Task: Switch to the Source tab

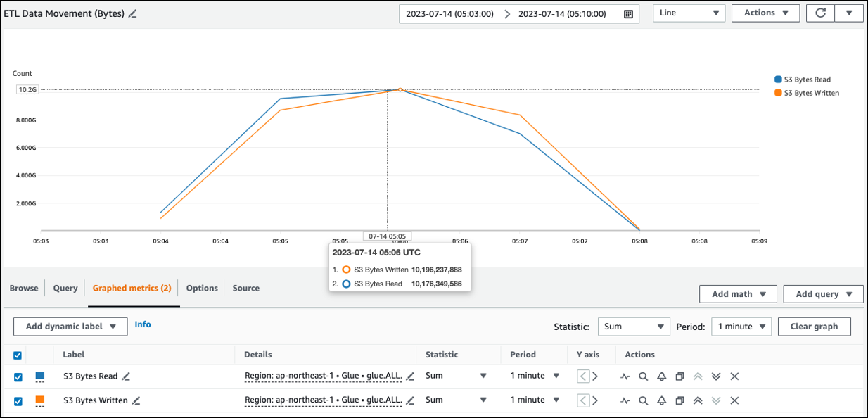Action: pyautogui.click(x=245, y=288)
